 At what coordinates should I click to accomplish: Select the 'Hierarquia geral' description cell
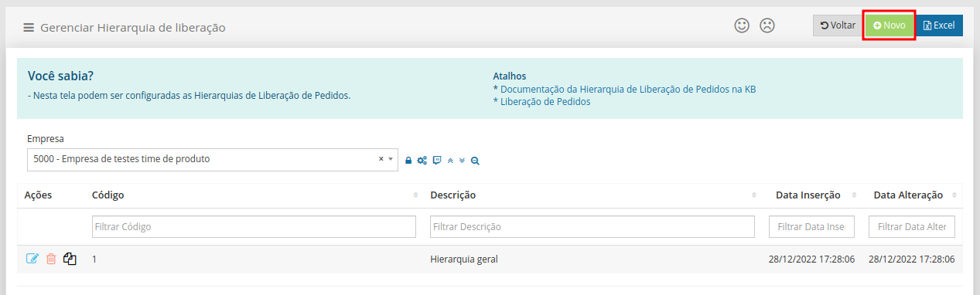tap(464, 259)
